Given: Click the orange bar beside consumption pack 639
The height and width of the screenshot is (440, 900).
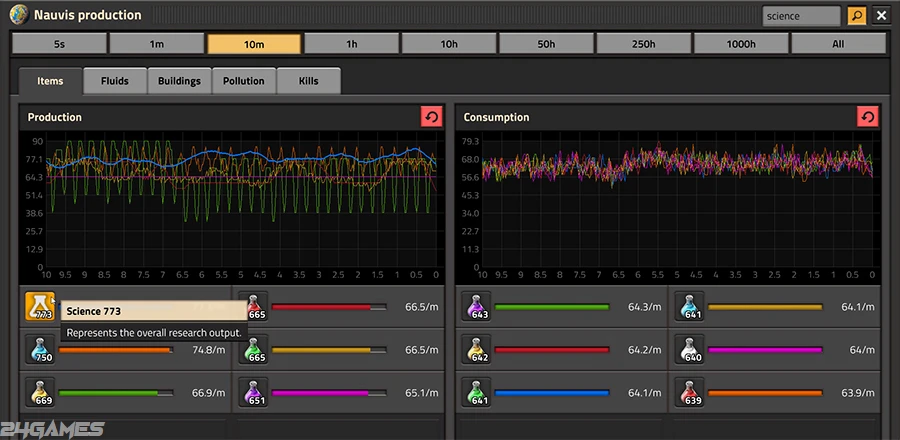Looking at the screenshot, I should 765,393.
